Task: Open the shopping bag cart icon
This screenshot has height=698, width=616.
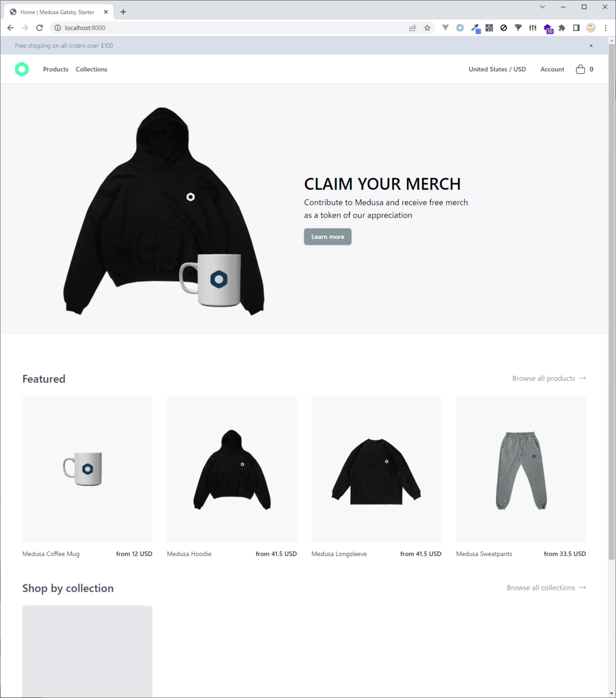Action: pos(581,69)
